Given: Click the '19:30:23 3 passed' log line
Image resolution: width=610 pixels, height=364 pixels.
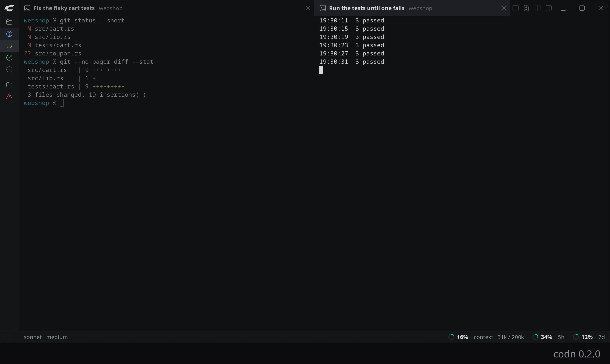Looking at the screenshot, I should (x=352, y=45).
